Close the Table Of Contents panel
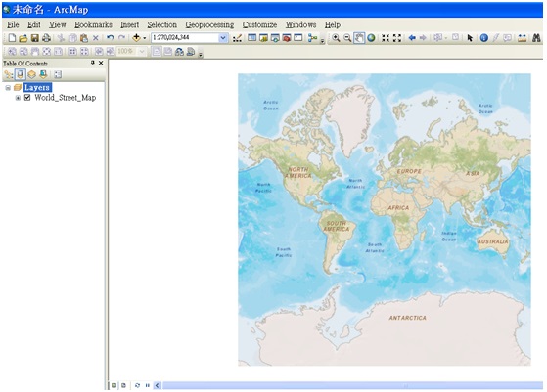This screenshot has width=547, height=392. pos(101,63)
